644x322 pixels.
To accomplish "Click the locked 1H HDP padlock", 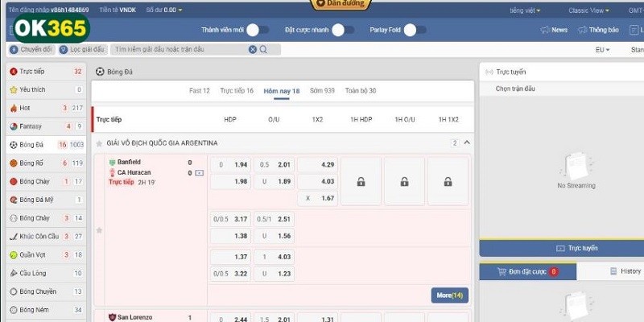I will (361, 181).
